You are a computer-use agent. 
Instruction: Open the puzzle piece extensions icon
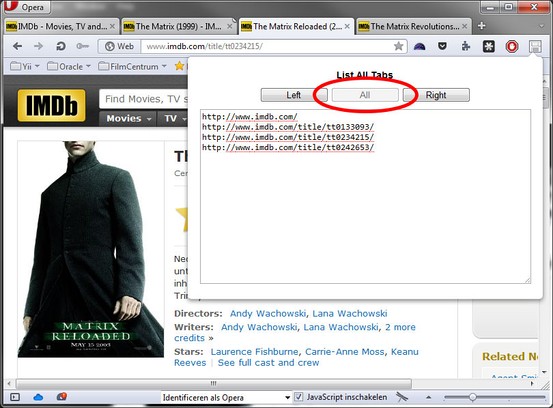[466, 46]
